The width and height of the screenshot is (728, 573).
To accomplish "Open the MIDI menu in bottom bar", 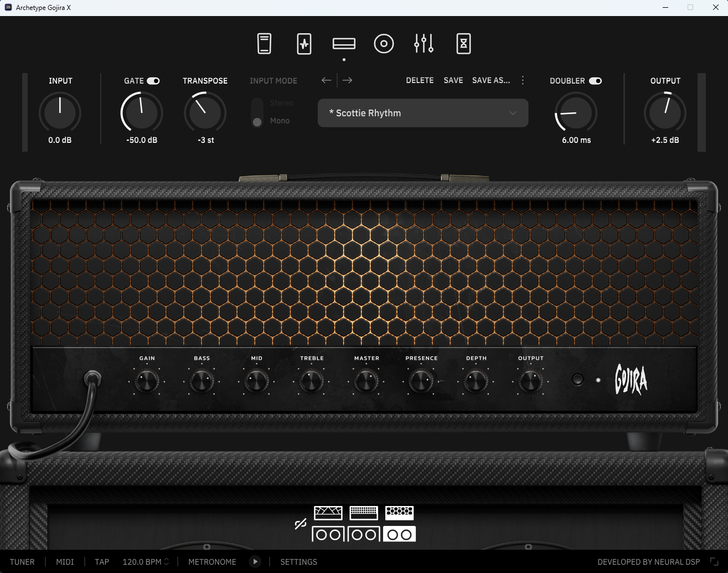I will coord(65,562).
